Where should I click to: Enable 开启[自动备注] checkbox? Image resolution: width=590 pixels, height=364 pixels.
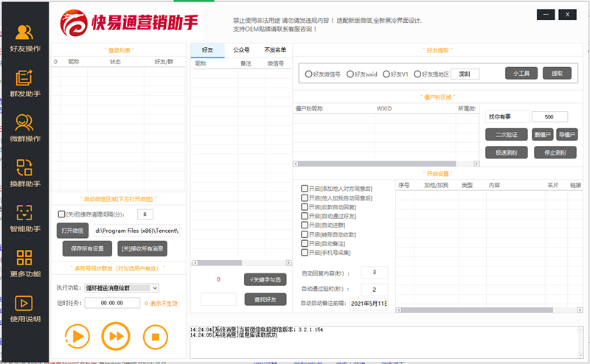[305, 243]
